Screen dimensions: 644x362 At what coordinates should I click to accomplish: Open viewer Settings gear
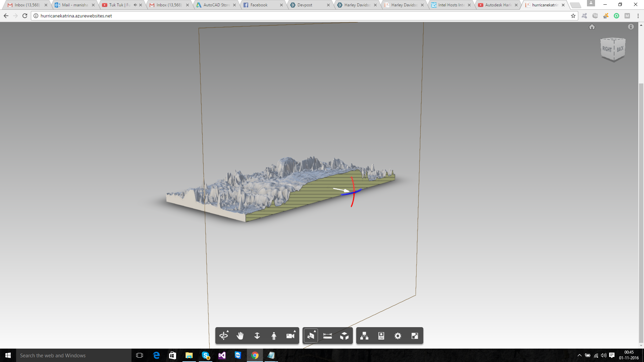(x=398, y=336)
